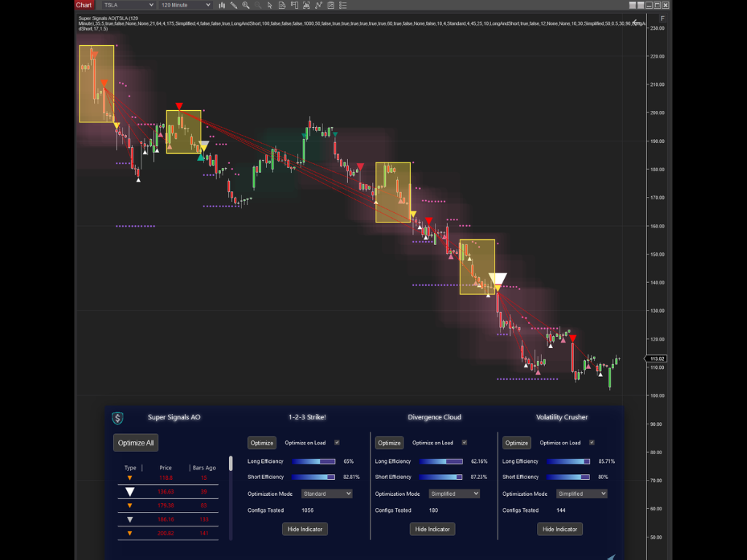
Task: Change Divergence Cloud Optimization Mode from Simplified
Action: (x=454, y=494)
